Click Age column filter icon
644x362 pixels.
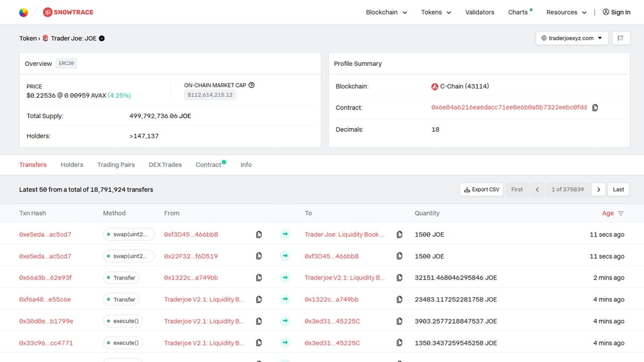click(621, 213)
